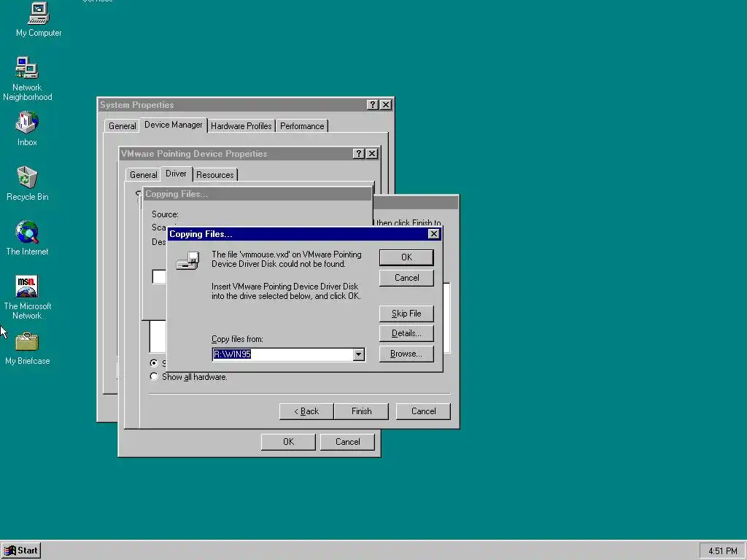Launch The Internet desktop icon
The height and width of the screenshot is (560, 747).
pyautogui.click(x=27, y=238)
